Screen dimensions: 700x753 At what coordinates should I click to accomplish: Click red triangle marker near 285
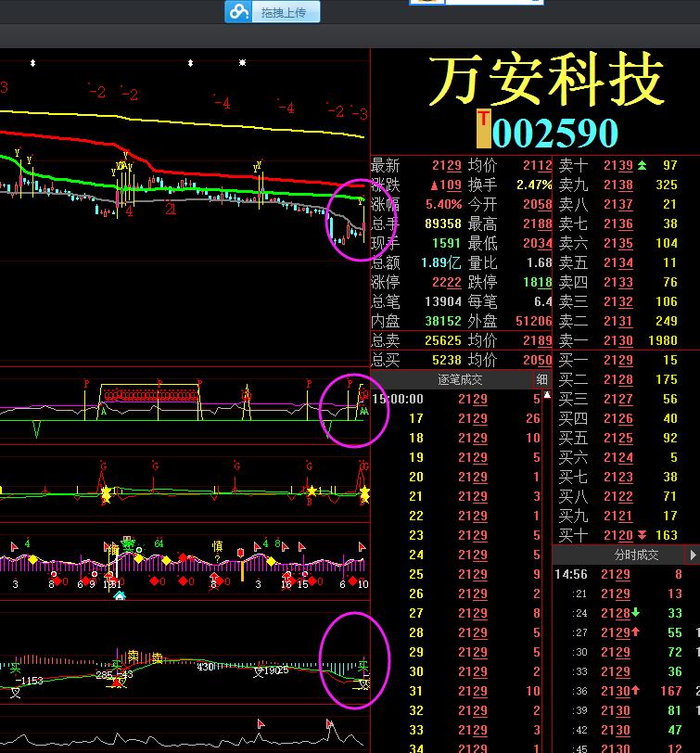[116, 682]
